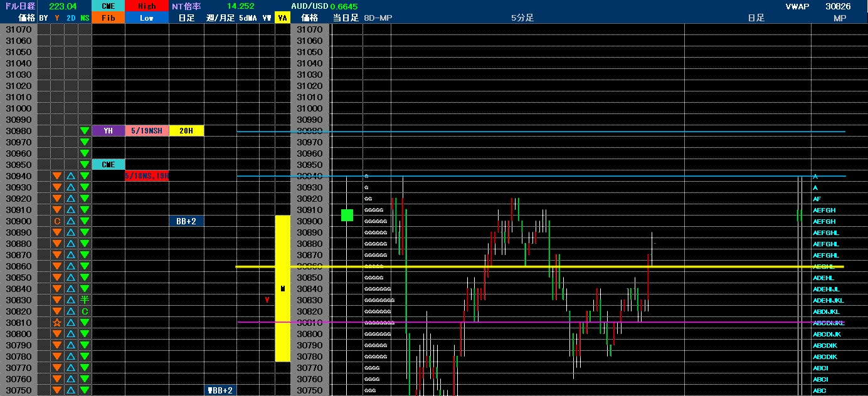The height and width of the screenshot is (396, 868).
Task: Click the 30826 VWAP value
Action: pyautogui.click(x=838, y=6)
